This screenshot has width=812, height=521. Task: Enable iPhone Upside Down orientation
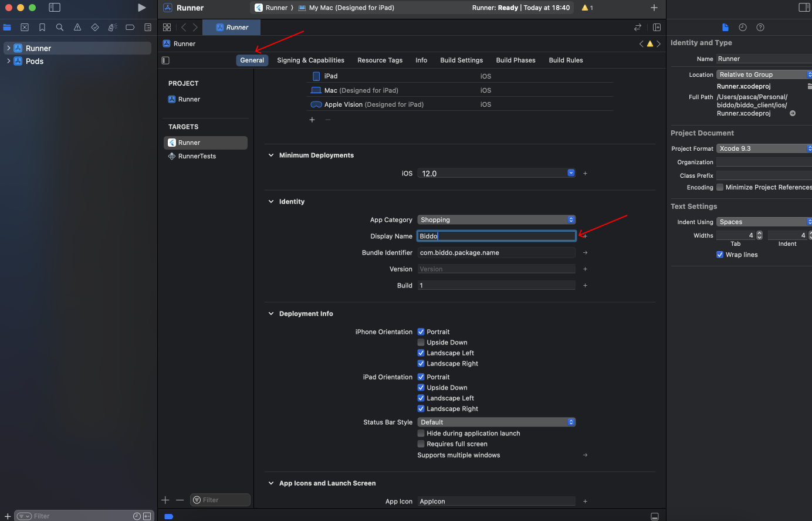(x=421, y=343)
